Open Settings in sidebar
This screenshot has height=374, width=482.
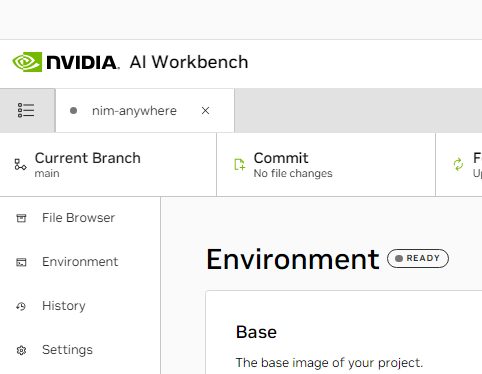coord(80,350)
